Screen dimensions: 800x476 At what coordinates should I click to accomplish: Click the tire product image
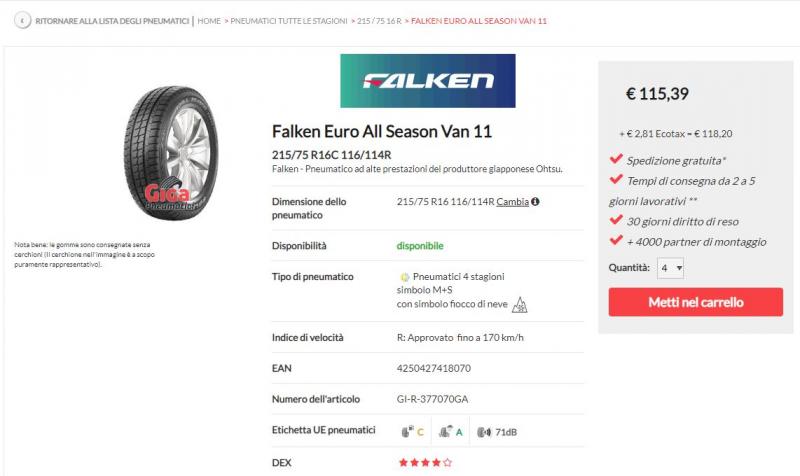pyautogui.click(x=171, y=153)
